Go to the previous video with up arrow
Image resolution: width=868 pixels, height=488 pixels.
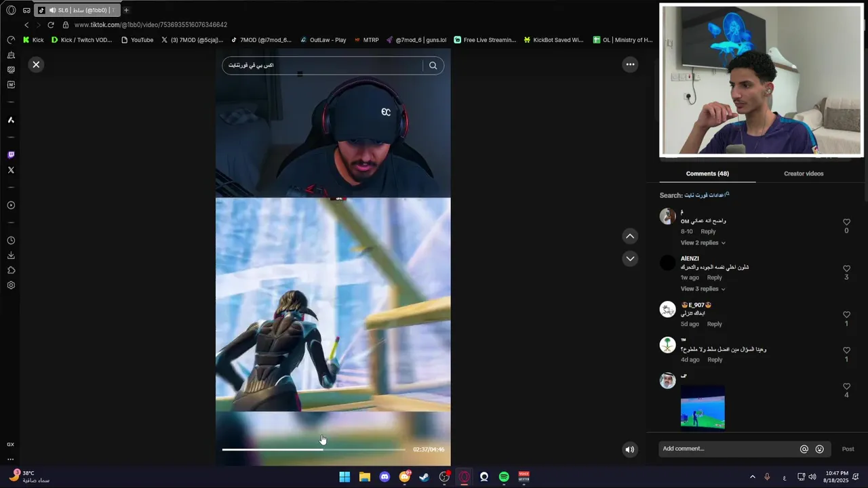tap(630, 236)
